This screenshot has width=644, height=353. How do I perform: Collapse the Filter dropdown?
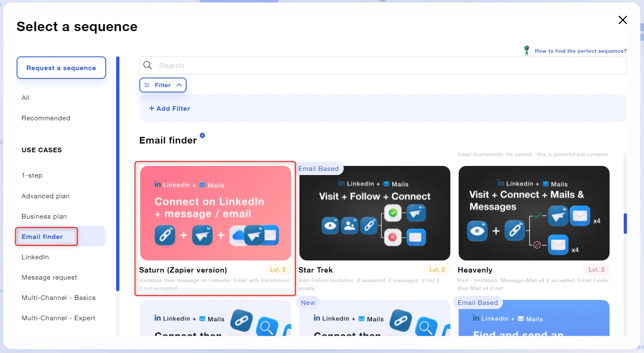(163, 85)
